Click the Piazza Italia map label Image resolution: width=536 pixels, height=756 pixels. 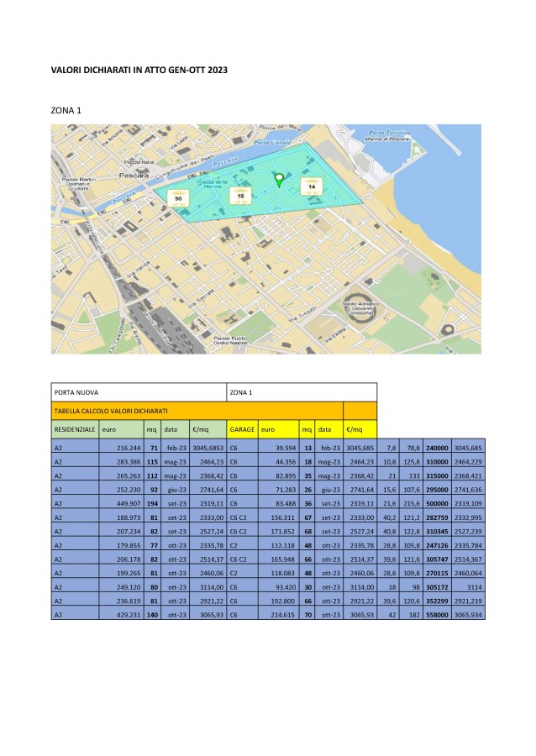point(139,162)
